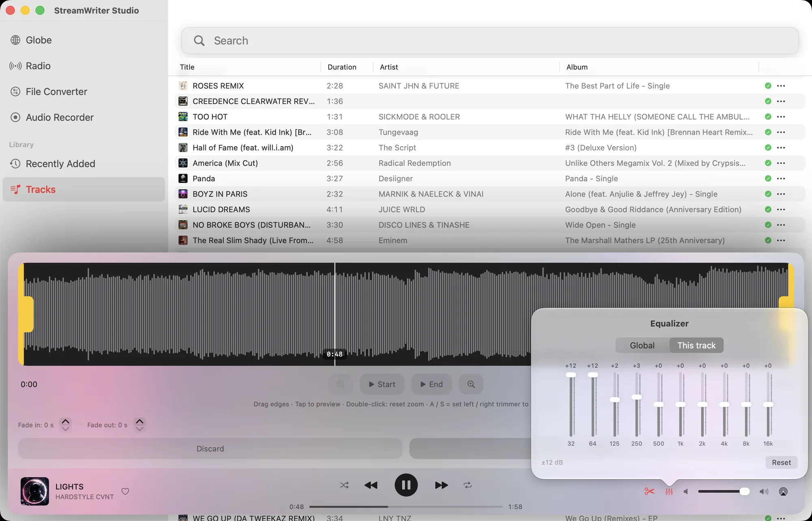Viewport: 812px width, 521px height.
Task: Open more options for Hall of Fame
Action: tap(781, 148)
